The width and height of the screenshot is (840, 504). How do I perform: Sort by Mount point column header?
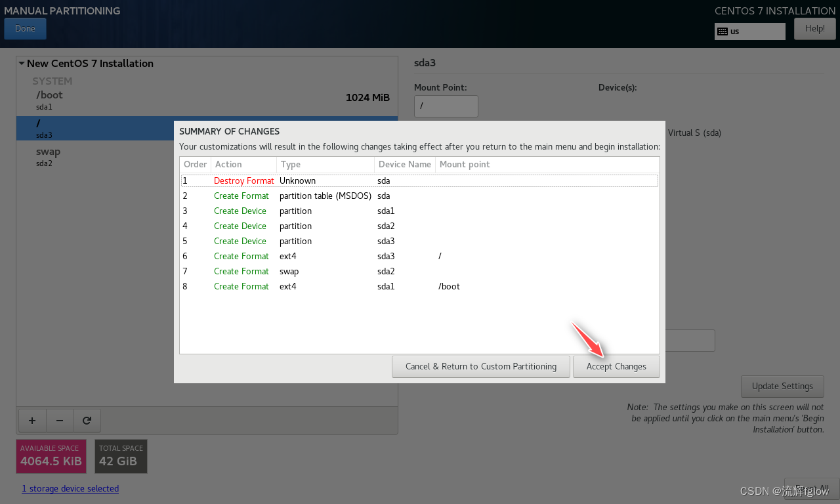point(547,165)
